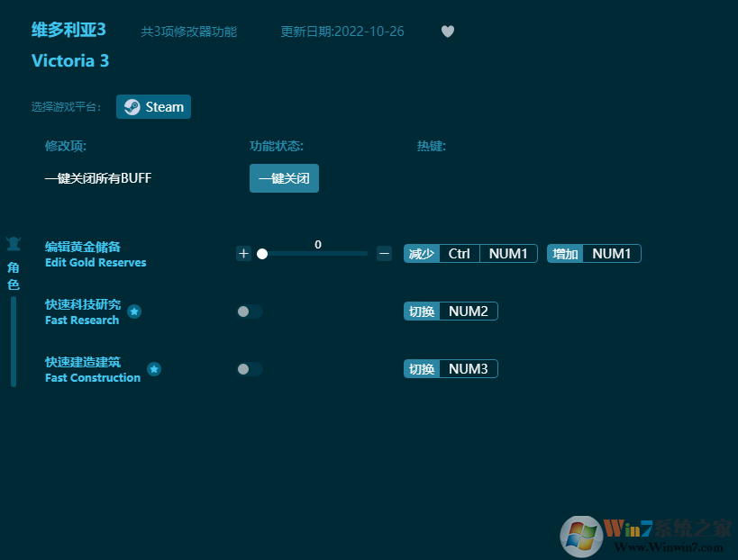The image size is (738, 560).
Task: Click the 增加 NUM1 hotkey button
Action: pos(594,253)
